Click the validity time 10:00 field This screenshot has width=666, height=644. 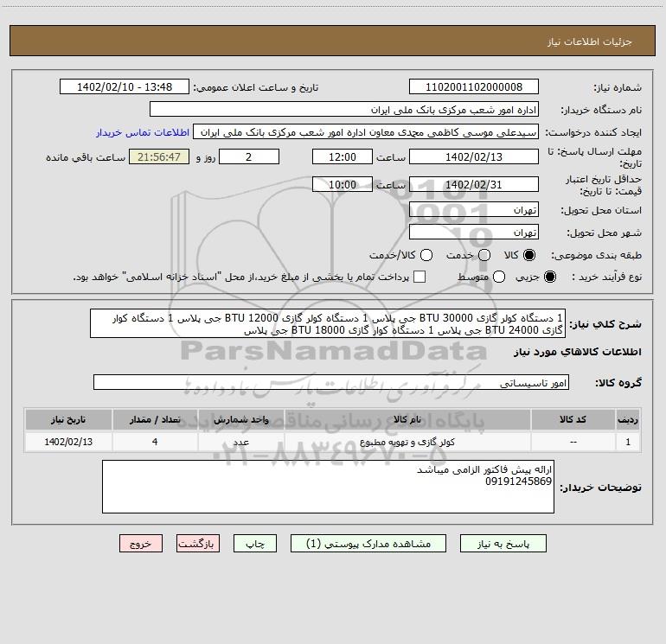pos(343,184)
